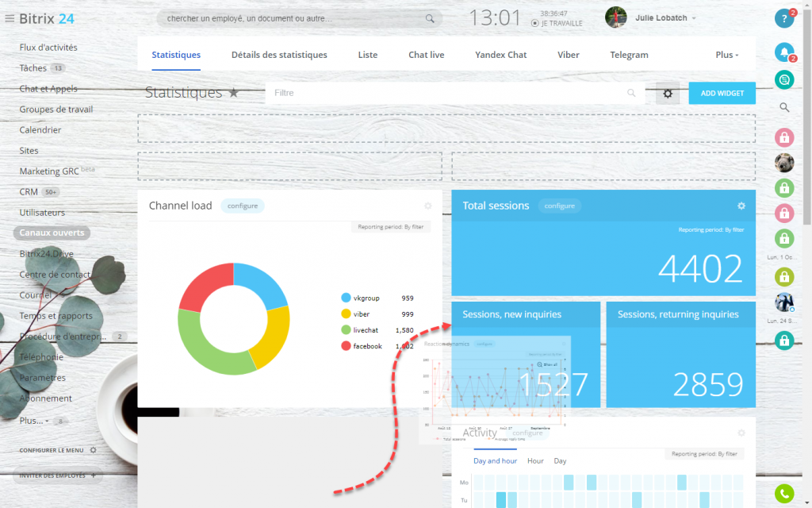
Task: Click the Sessions, returning inquiries tile
Action: pyautogui.click(x=680, y=355)
